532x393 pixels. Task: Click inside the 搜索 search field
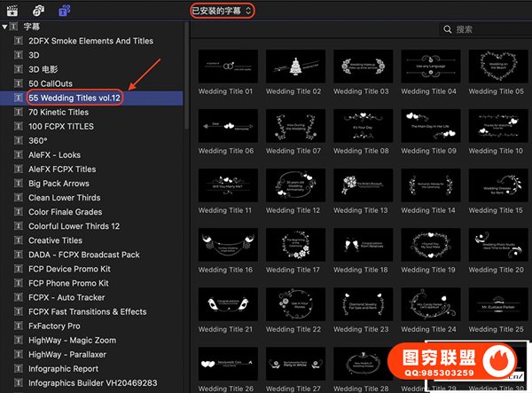coord(488,29)
